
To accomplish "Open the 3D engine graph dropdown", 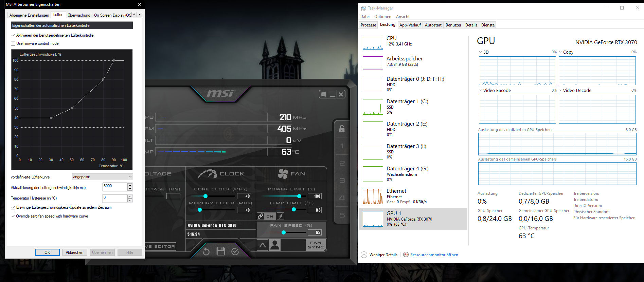I will click(480, 52).
